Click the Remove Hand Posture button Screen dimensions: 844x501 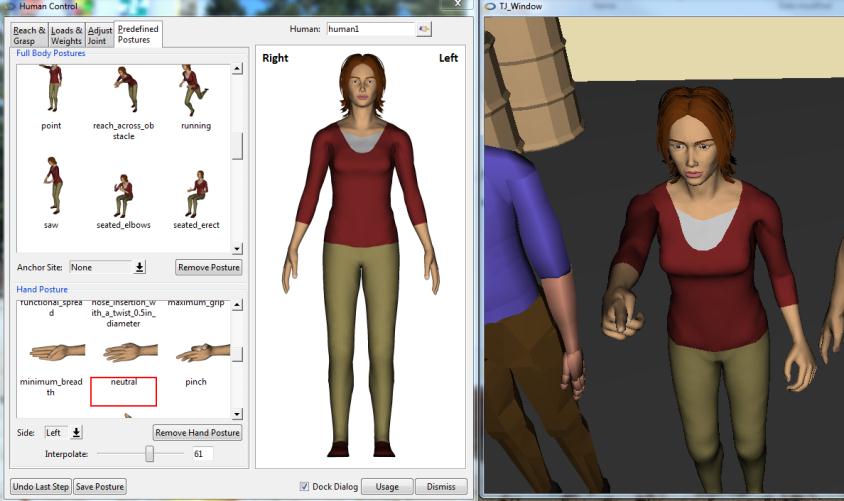(197, 432)
